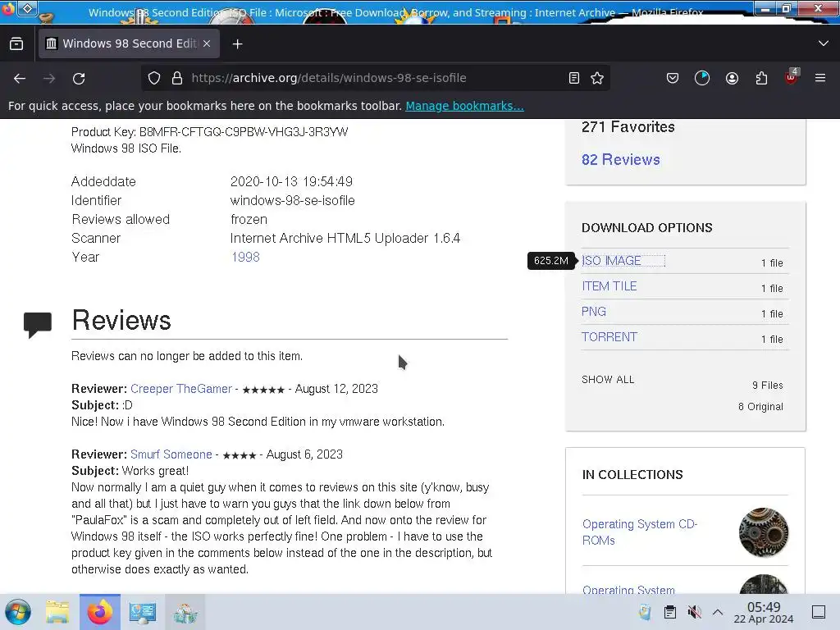
Task: Open the Firefox account icon
Action: click(x=732, y=78)
